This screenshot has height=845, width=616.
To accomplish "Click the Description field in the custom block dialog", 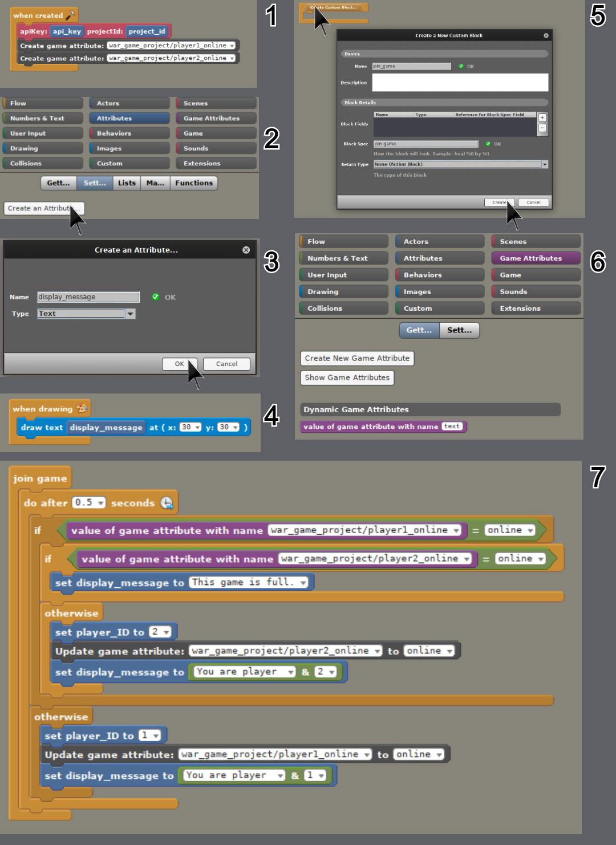I will (460, 82).
